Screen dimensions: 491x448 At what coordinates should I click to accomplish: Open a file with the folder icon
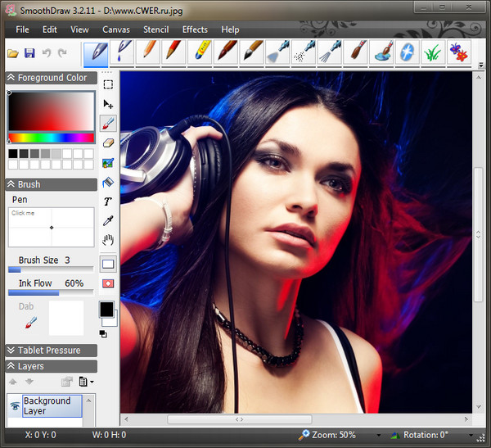(x=13, y=53)
